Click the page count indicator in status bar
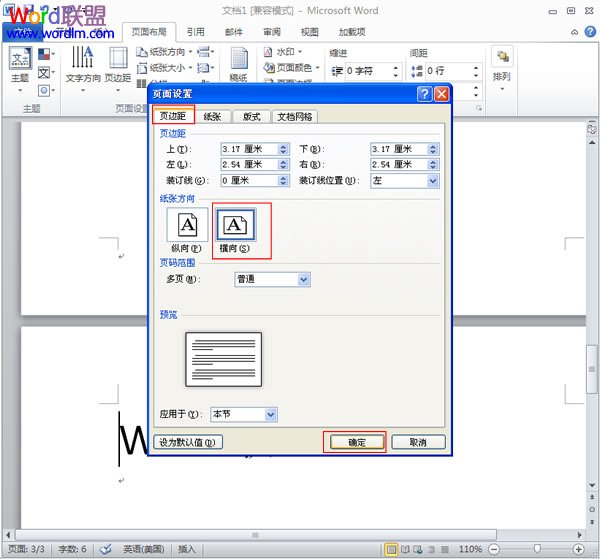 pos(26,549)
